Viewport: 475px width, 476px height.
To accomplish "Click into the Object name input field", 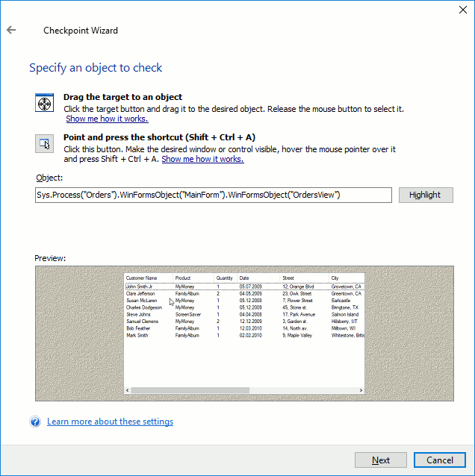I will click(214, 195).
